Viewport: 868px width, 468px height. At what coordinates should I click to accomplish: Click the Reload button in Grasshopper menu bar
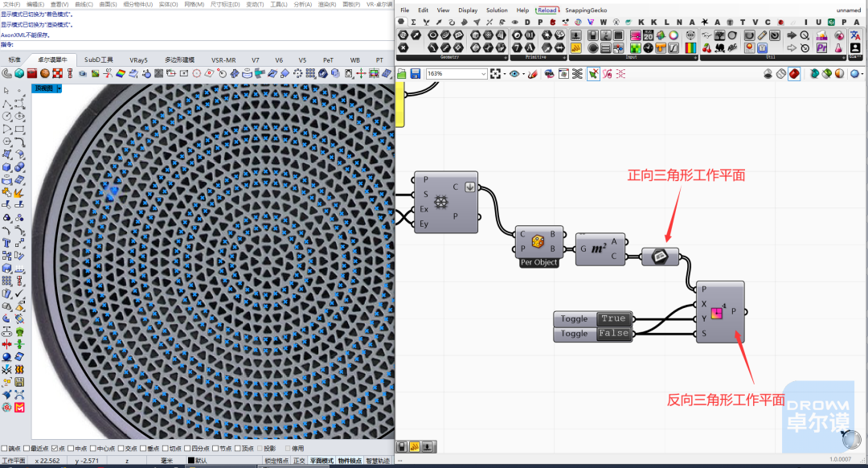(x=547, y=10)
